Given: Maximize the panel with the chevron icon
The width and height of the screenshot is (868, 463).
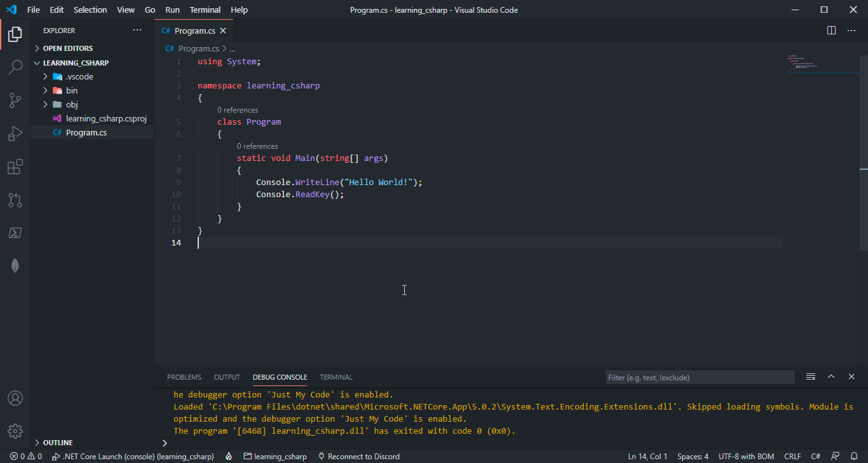Looking at the screenshot, I should pos(831,377).
